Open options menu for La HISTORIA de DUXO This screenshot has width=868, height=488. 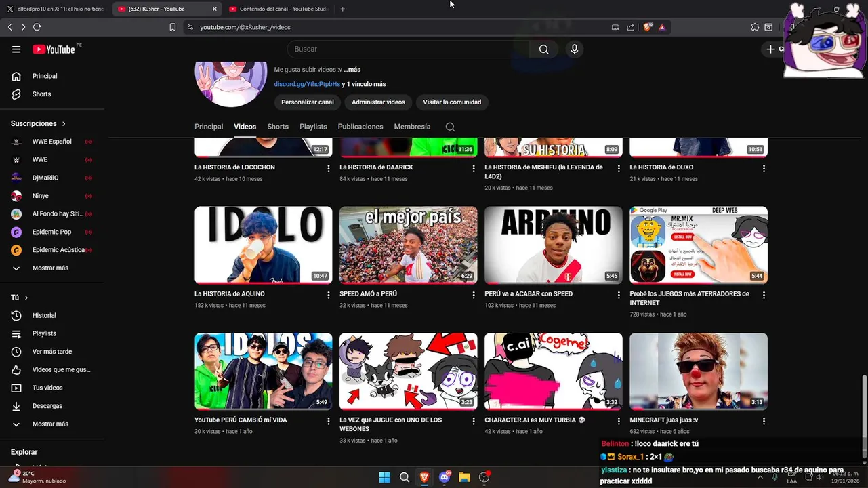tap(764, 168)
